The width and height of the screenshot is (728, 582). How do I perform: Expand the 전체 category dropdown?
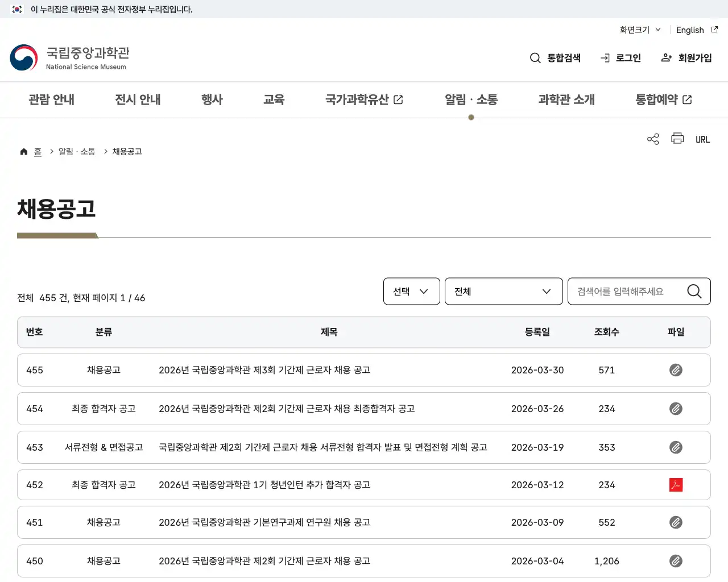point(503,291)
